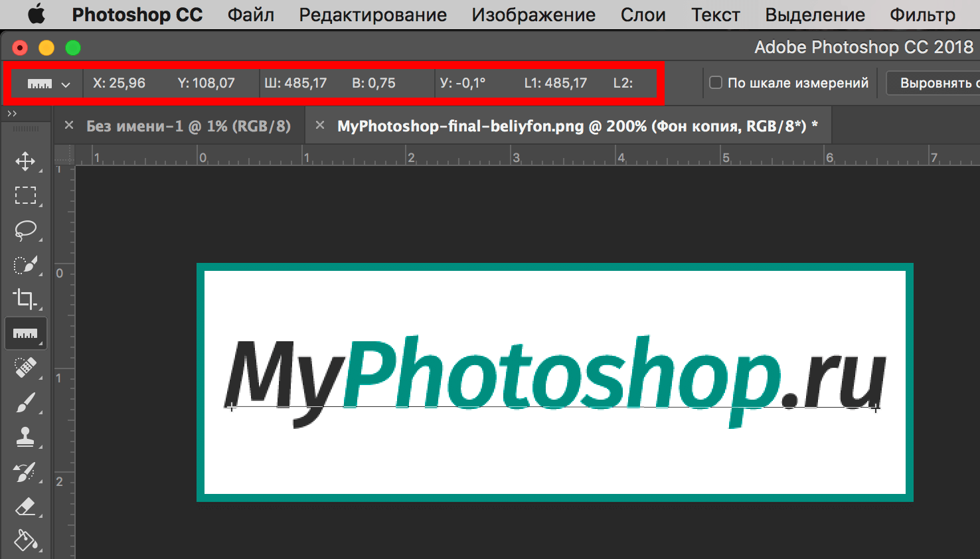
Task: Select the Brush tool
Action: (25, 402)
